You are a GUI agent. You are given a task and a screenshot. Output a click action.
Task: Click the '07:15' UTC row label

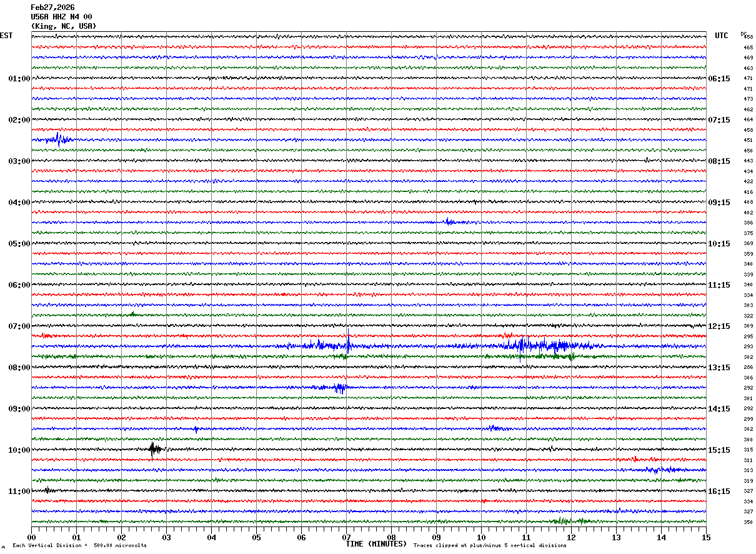[x=719, y=120]
